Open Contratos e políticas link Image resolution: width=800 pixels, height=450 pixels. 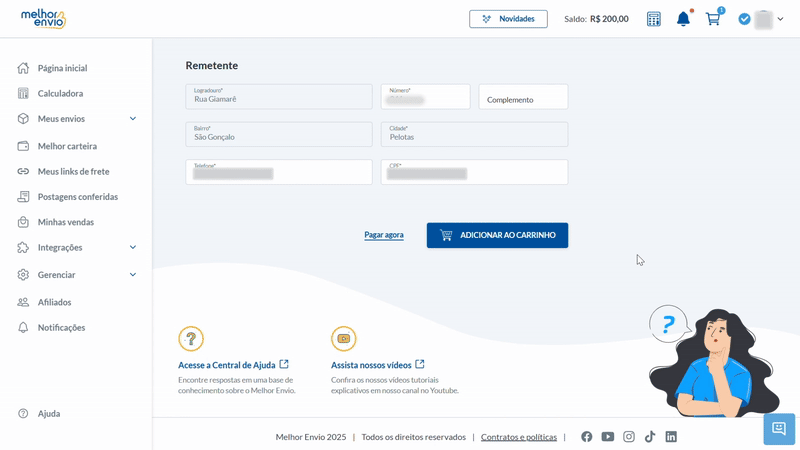coord(519,437)
